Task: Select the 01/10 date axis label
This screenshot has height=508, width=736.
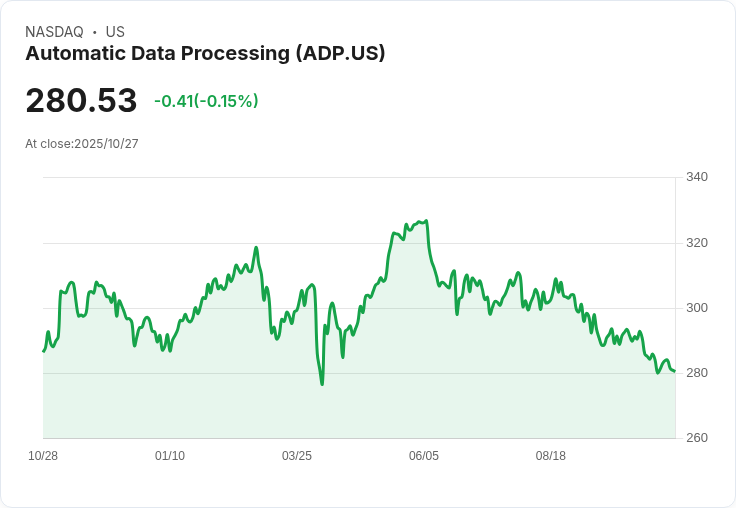Action: [x=170, y=456]
